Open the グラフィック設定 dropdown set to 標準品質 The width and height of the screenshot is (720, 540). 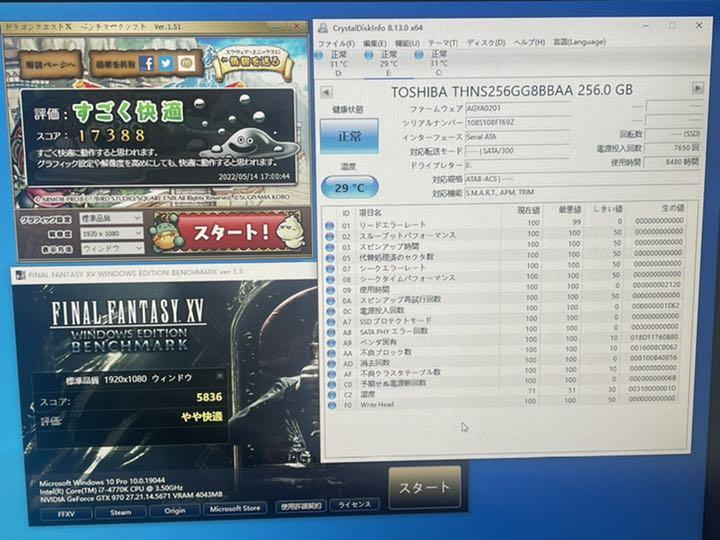(x=111, y=218)
